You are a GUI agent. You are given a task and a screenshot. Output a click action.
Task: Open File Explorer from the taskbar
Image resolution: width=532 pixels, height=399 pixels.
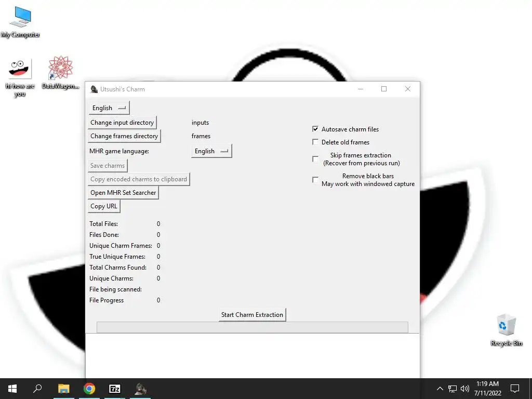click(63, 389)
